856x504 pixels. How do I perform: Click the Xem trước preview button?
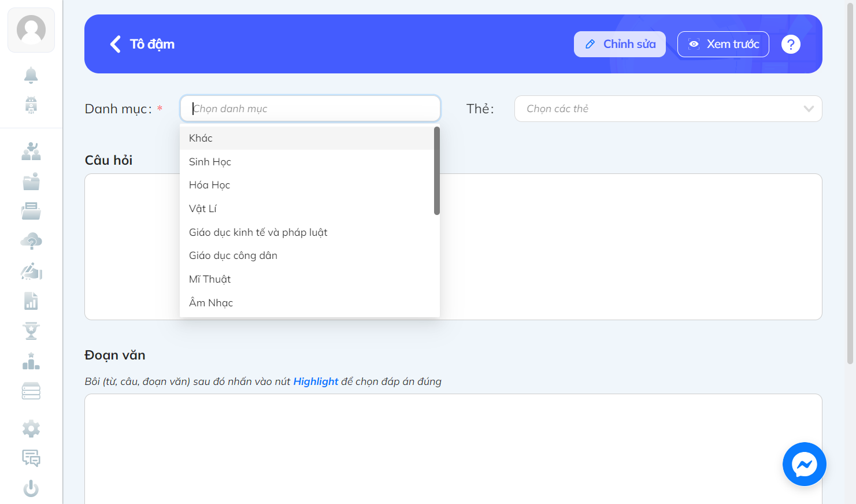click(x=723, y=44)
